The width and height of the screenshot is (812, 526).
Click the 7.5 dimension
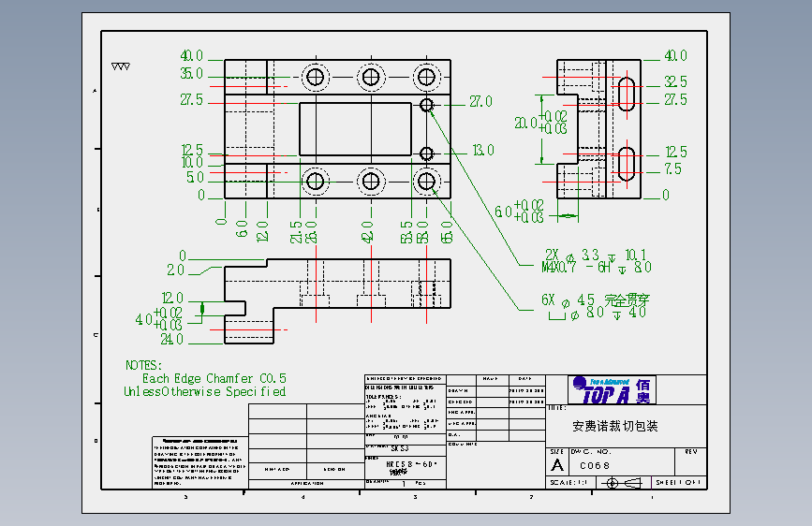(x=672, y=168)
